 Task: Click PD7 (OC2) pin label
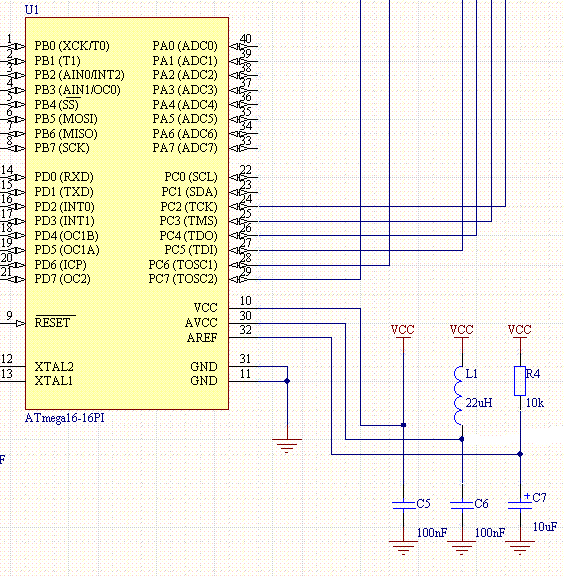coord(62,279)
